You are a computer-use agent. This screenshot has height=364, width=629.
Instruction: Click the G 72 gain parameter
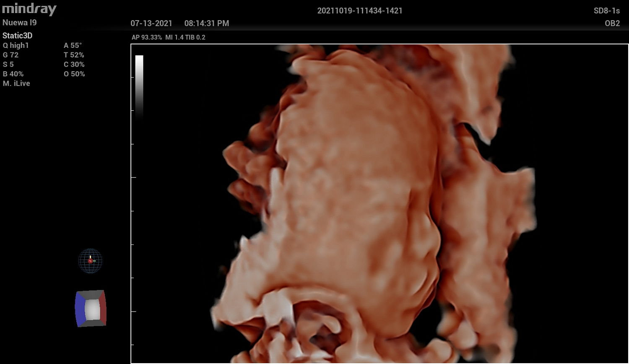coord(11,55)
